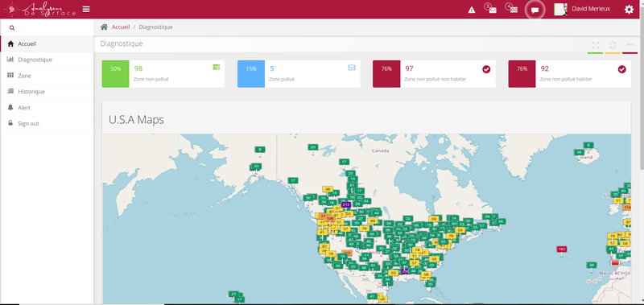The height and width of the screenshot is (305, 644).
Task: Click check icon on the 97 card
Action: pos(486,69)
